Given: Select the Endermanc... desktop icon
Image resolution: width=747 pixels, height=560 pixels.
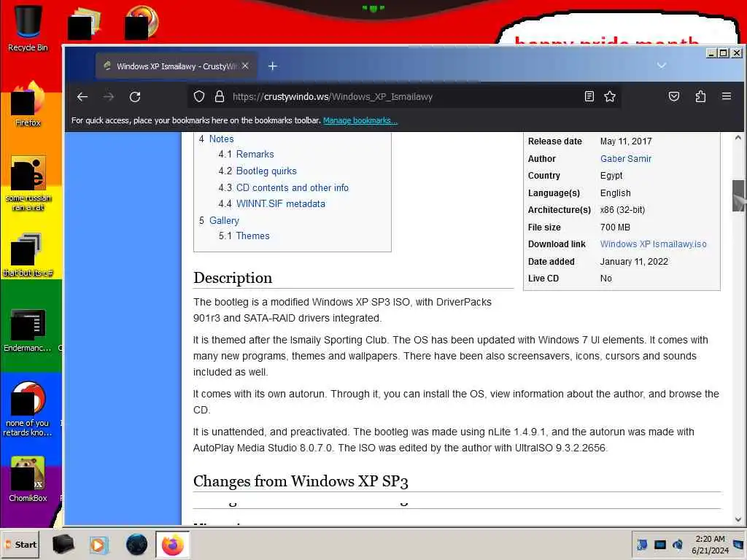Looking at the screenshot, I should pos(28,330).
